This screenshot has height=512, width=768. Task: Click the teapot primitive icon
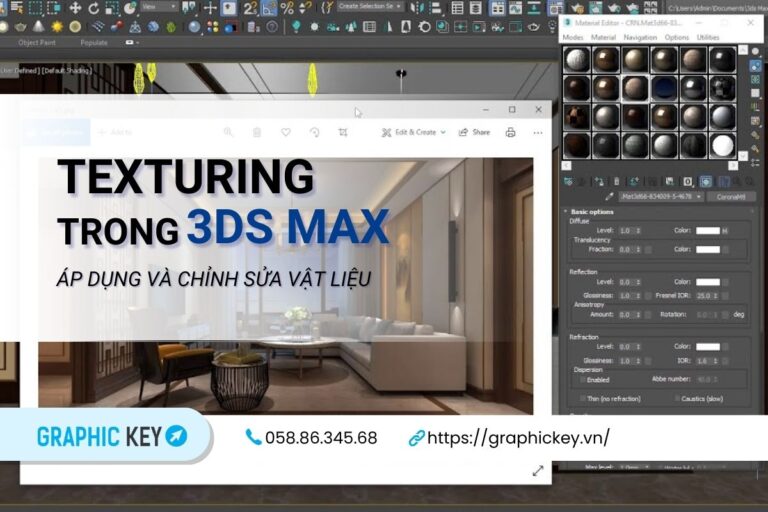tap(20, 27)
